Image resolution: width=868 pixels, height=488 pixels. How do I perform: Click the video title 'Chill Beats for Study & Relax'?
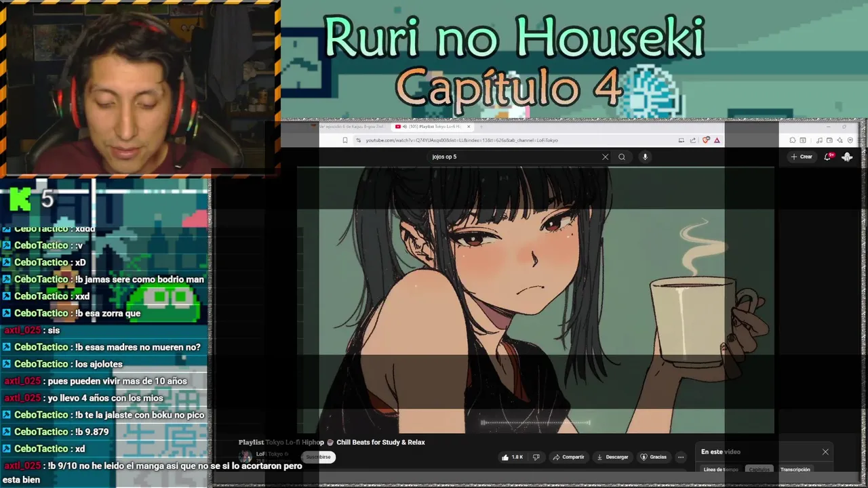tap(381, 442)
